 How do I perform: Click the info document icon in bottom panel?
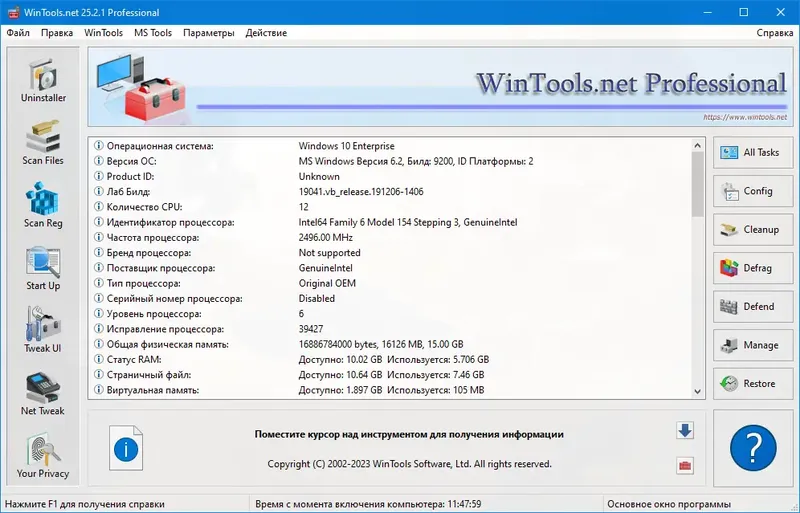pos(126,448)
